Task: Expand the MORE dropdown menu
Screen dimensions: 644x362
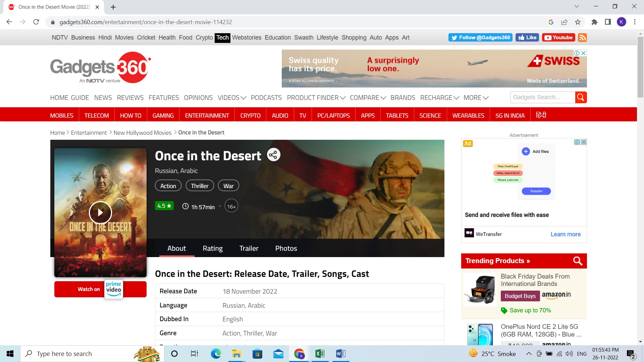Action: pyautogui.click(x=476, y=98)
